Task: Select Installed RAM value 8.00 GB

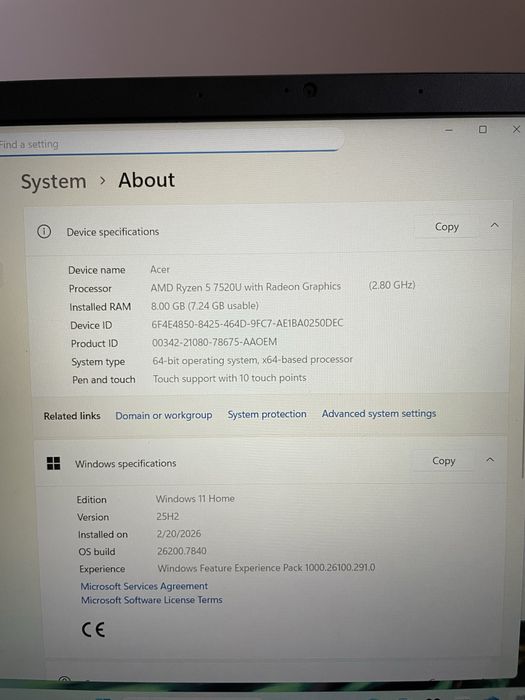Action: 205,306
